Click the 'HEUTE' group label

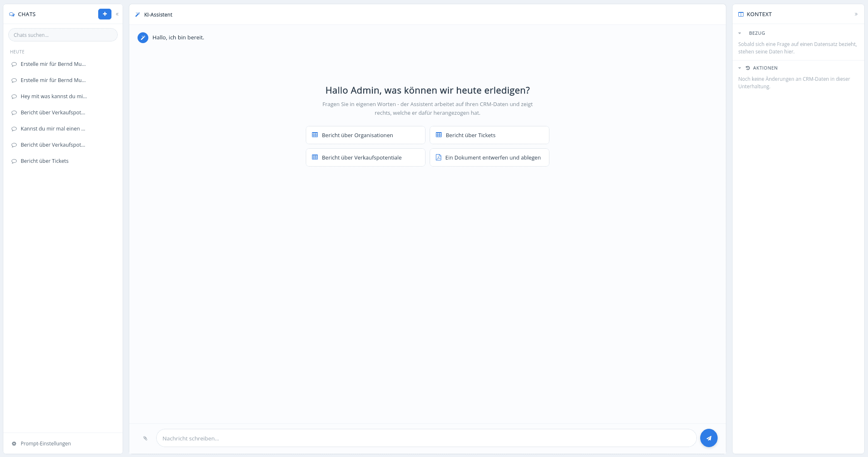click(17, 52)
